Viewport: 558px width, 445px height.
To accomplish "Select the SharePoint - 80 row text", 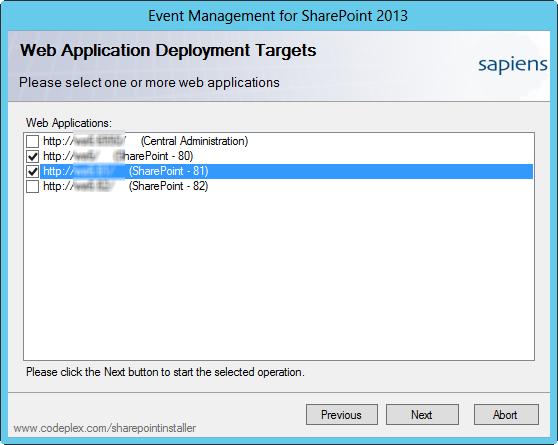I will click(118, 156).
